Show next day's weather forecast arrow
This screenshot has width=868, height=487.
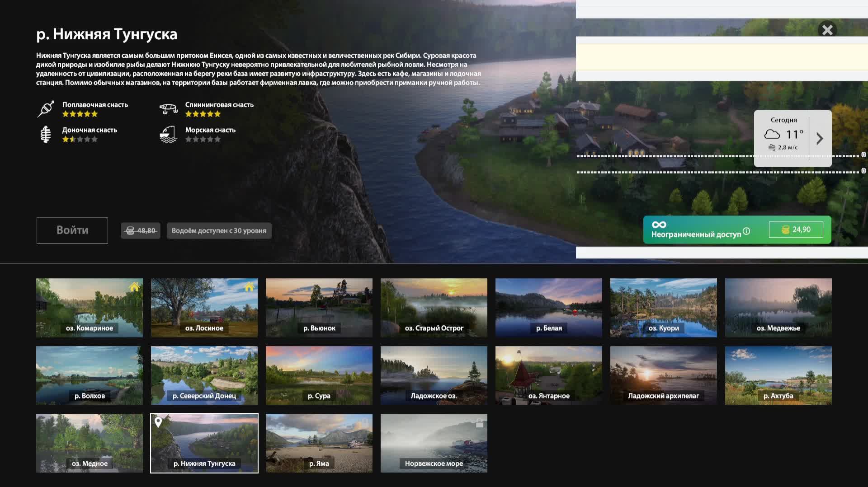pos(820,139)
